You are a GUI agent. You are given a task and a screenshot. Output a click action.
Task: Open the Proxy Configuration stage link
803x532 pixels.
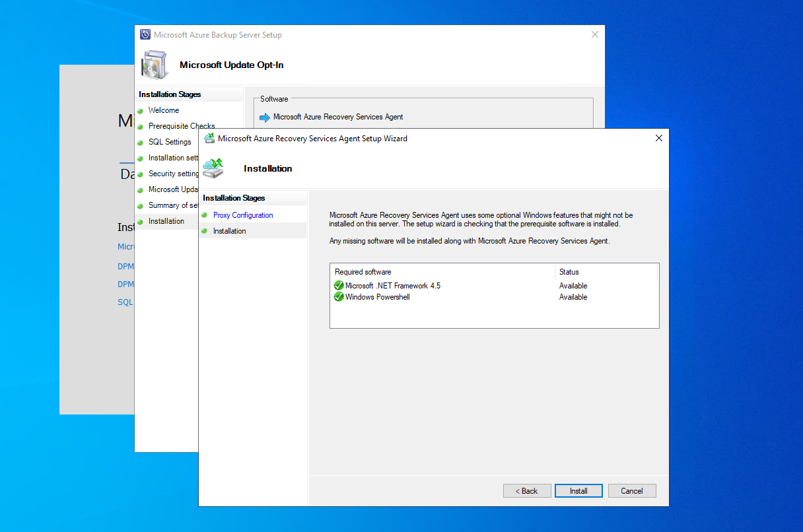243,215
